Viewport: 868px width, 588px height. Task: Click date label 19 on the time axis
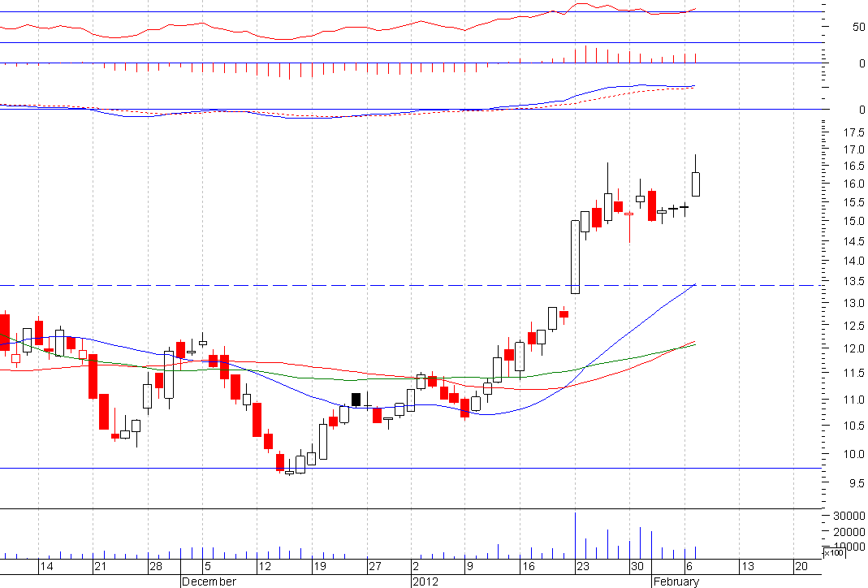[320, 566]
